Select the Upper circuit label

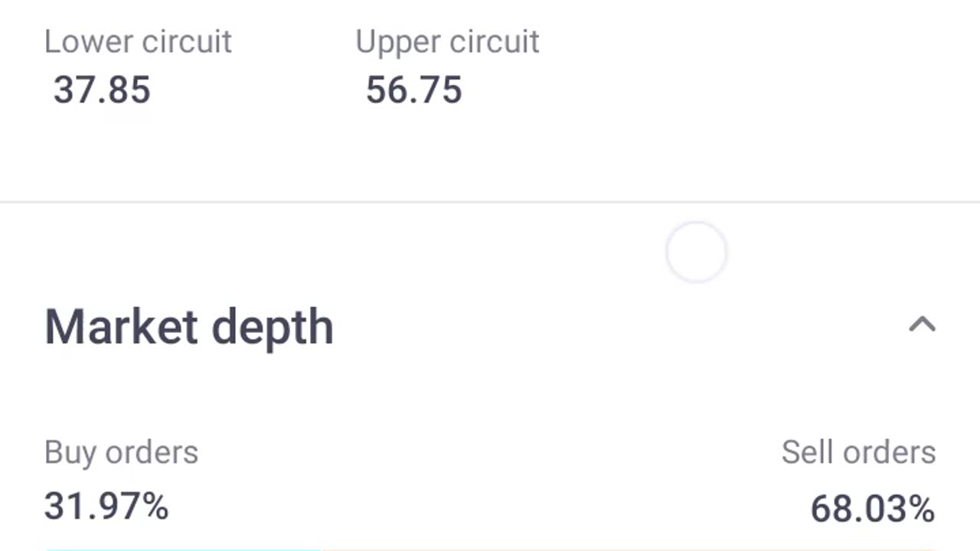(x=447, y=41)
